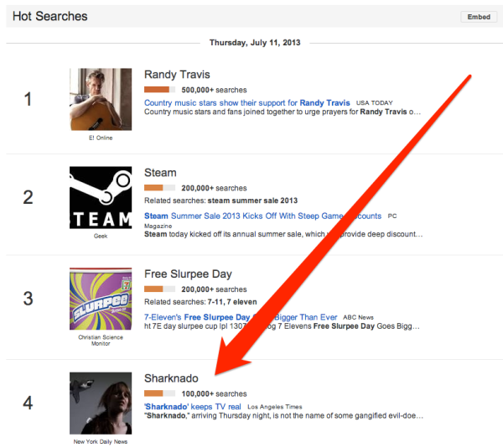
Task: Open the Sharknado search title
Action: 171,378
